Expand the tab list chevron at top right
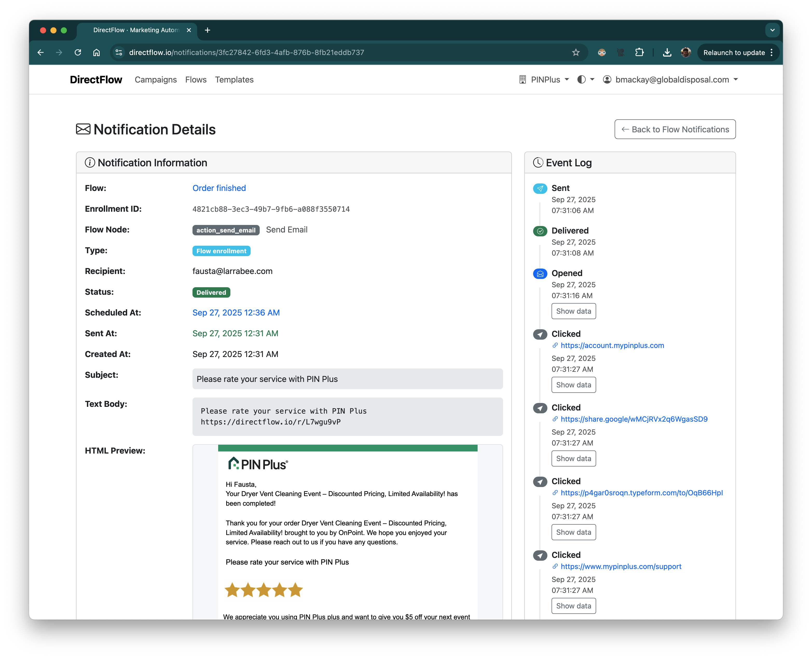The height and width of the screenshot is (658, 812). click(x=772, y=30)
